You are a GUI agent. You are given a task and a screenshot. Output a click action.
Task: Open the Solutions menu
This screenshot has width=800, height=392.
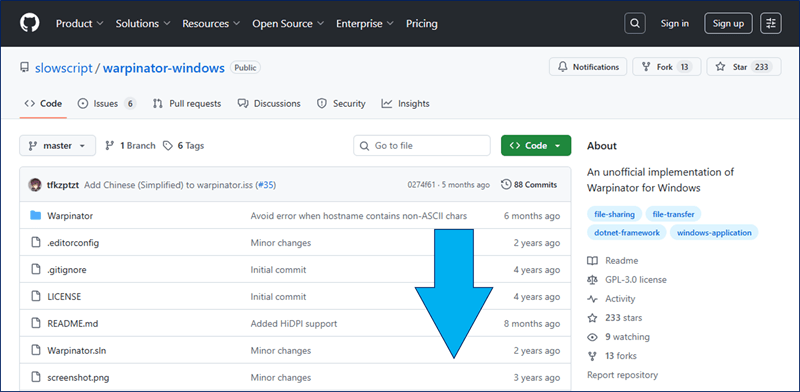[142, 23]
